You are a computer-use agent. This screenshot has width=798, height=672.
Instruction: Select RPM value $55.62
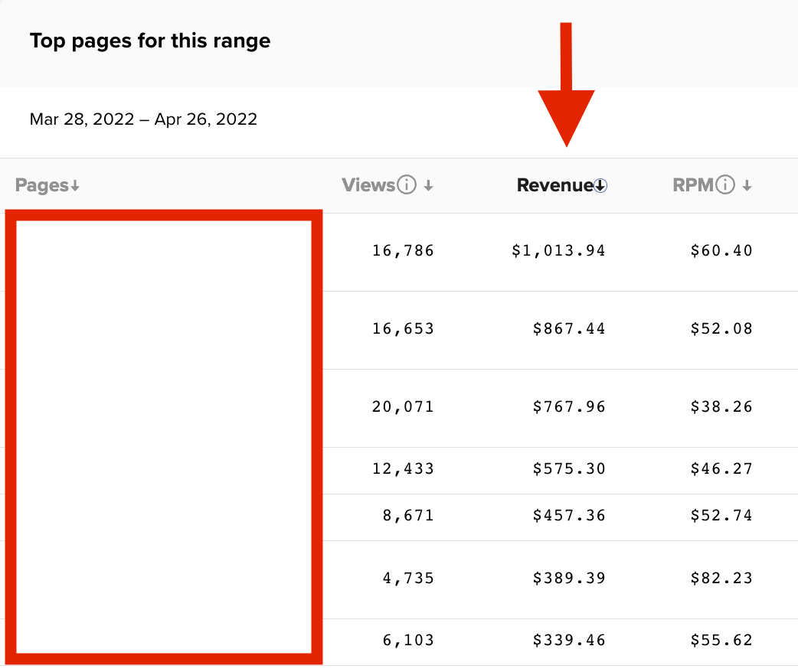(721, 640)
